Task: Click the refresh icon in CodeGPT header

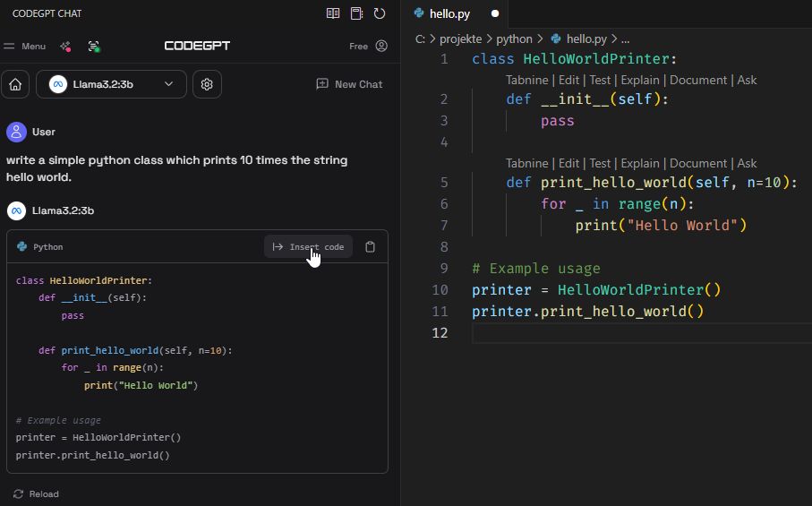Action: [x=380, y=13]
